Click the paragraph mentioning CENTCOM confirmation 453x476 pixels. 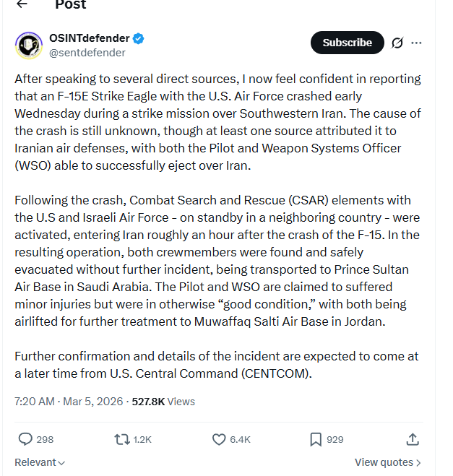click(x=216, y=365)
